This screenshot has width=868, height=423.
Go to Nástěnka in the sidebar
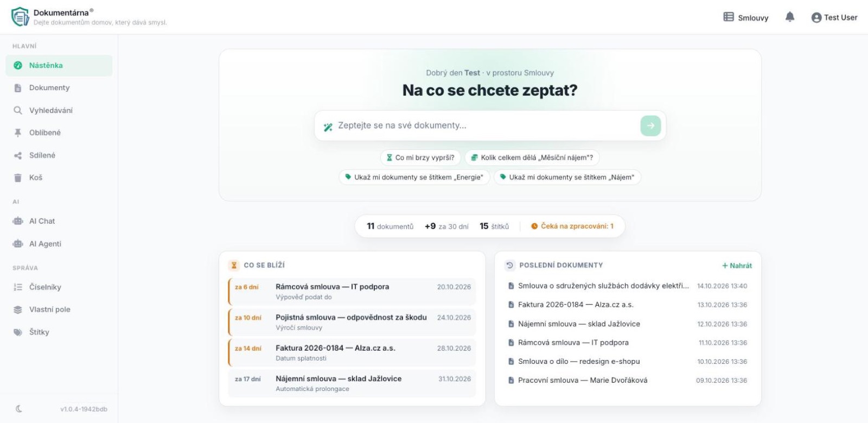click(59, 65)
